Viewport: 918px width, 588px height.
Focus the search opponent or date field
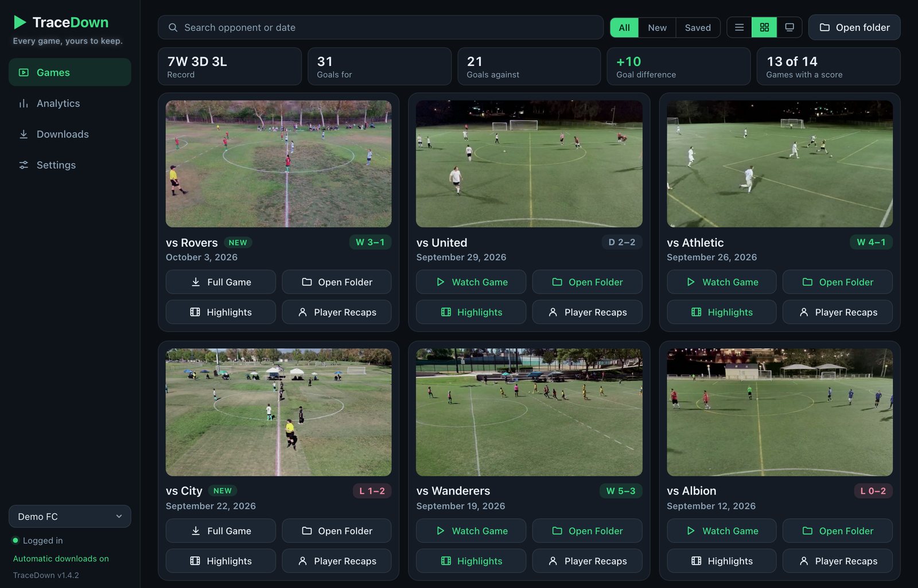381,28
